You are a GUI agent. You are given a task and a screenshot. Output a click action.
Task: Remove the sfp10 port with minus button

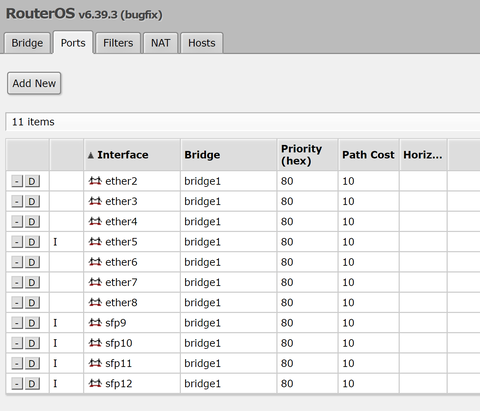coord(17,343)
